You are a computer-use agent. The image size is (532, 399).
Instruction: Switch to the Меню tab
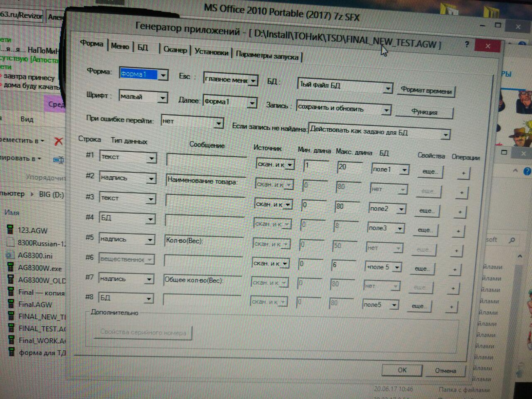click(x=120, y=46)
